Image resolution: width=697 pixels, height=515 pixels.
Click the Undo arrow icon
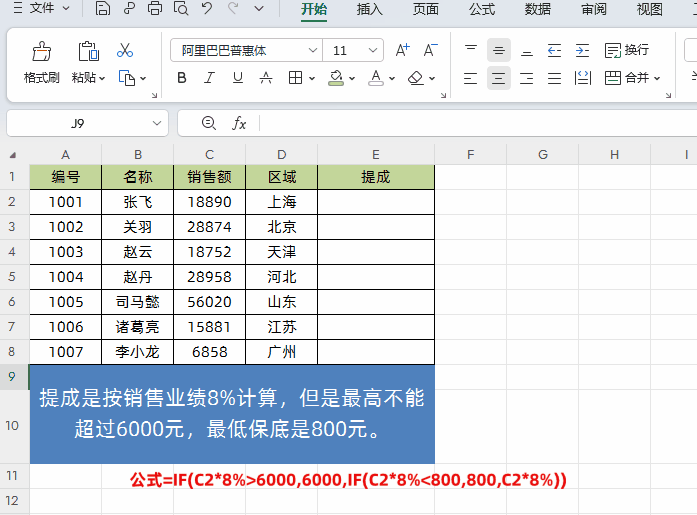207,8
